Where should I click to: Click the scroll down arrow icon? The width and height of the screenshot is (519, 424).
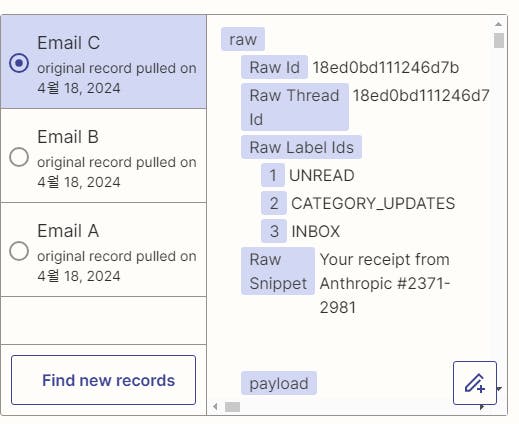point(499,389)
